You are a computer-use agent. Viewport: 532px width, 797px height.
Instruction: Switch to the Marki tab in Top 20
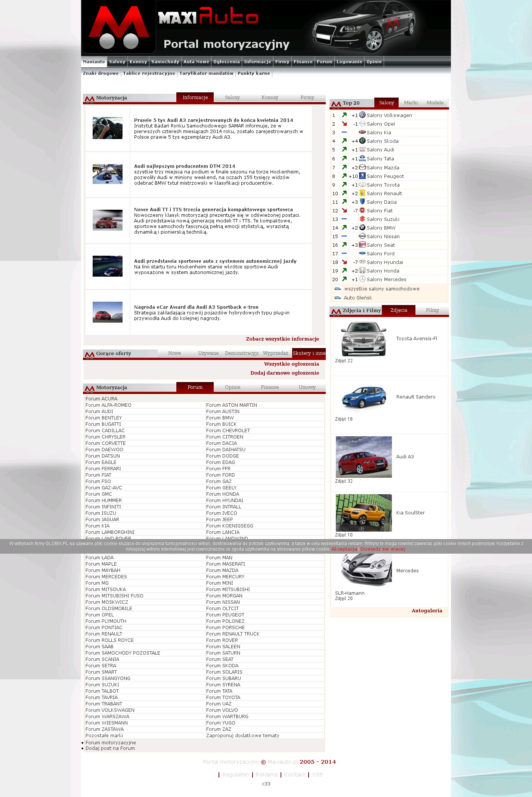[411, 103]
